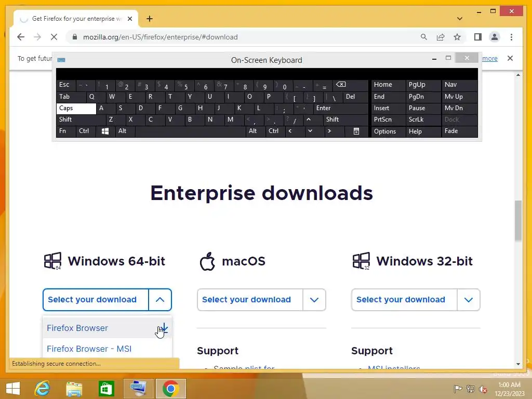Toggle the ScrLk key on the On-Screen Keyboard
This screenshot has width=532, height=399.
point(423,119)
